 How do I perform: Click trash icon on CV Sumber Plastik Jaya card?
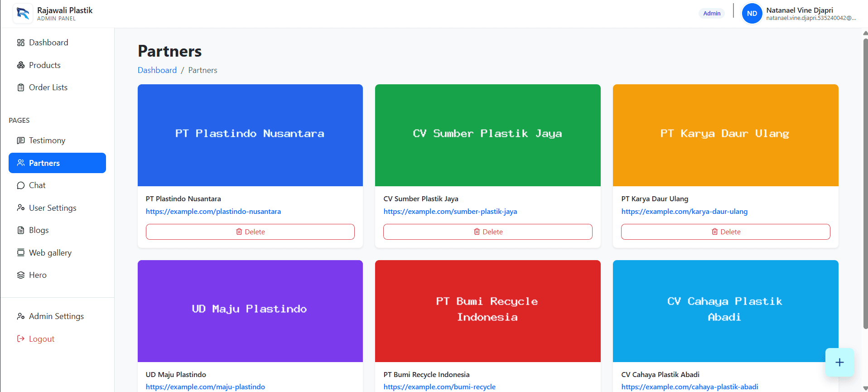click(477, 232)
